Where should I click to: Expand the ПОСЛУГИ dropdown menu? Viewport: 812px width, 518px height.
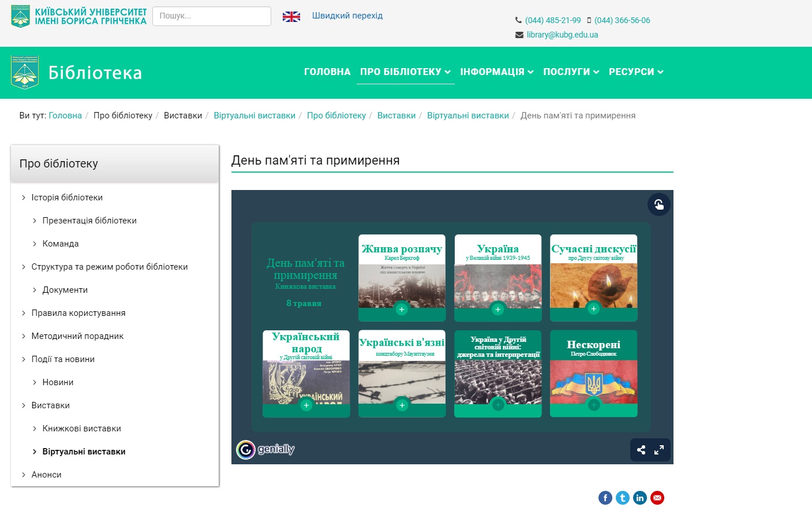(571, 72)
